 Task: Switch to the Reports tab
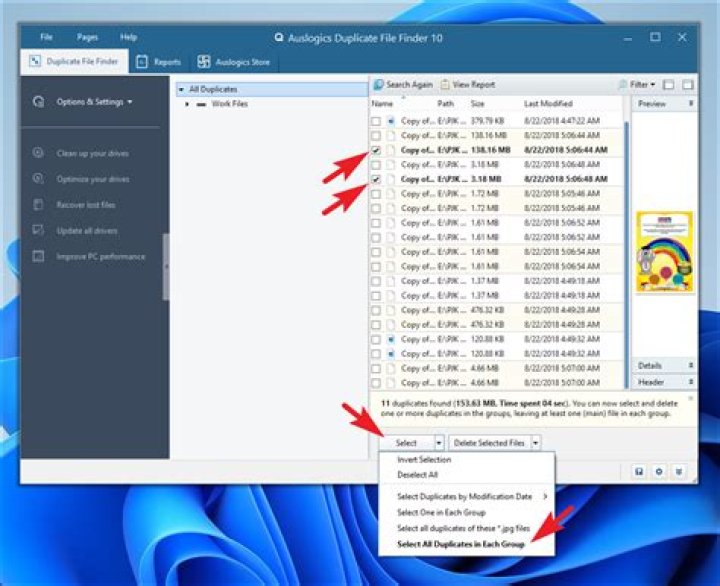click(x=159, y=62)
